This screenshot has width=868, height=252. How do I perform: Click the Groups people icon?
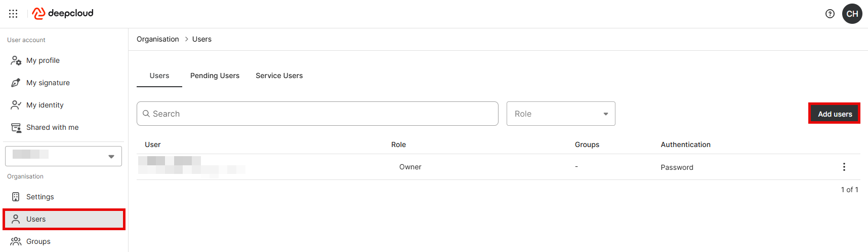pos(16,241)
